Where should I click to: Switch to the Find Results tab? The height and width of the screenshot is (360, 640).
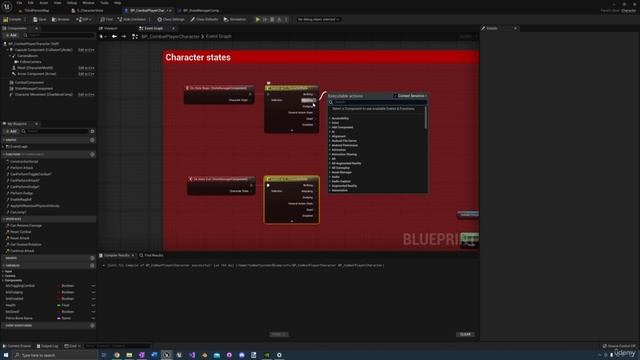(x=152, y=256)
